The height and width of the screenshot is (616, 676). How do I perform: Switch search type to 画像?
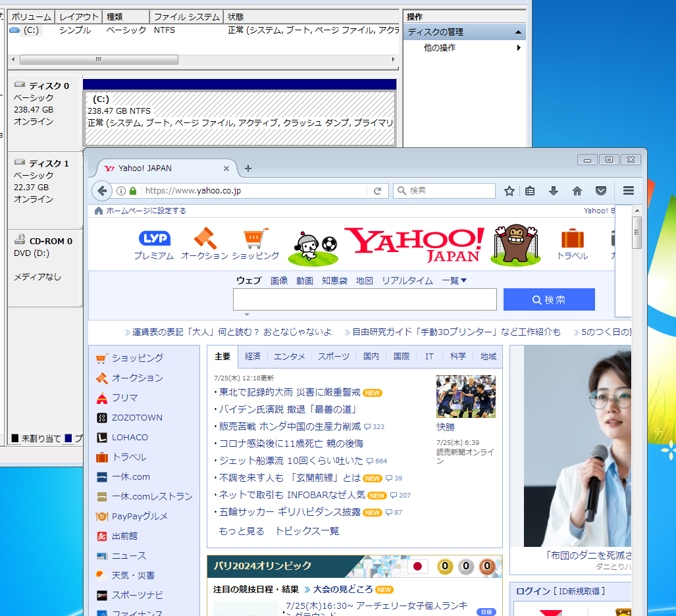(279, 280)
